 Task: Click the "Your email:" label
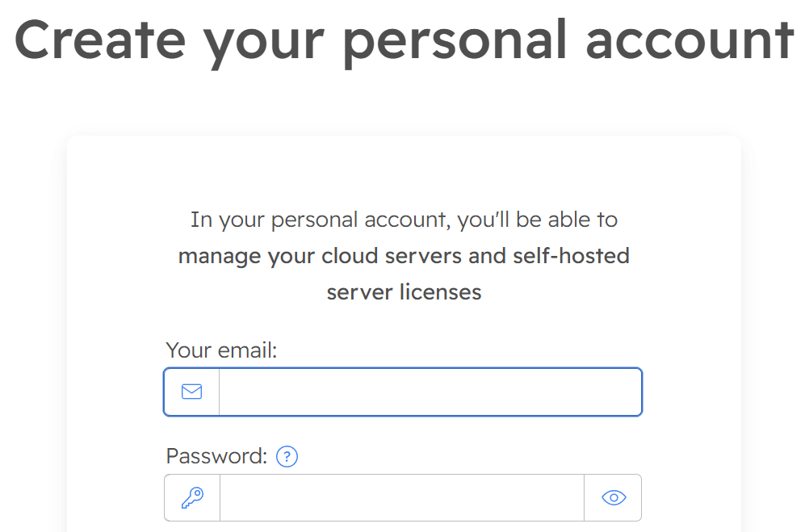(x=221, y=350)
